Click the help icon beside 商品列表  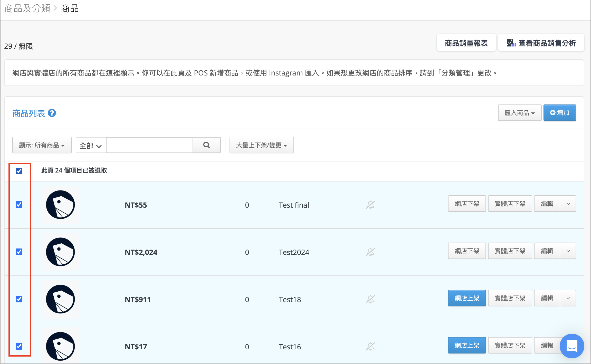pos(52,113)
